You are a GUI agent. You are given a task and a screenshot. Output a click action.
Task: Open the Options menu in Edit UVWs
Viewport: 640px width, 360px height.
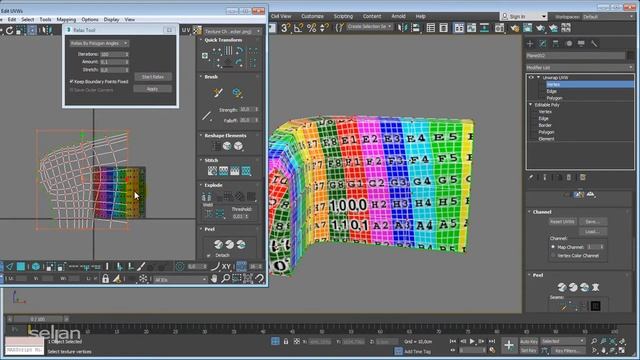click(x=90, y=20)
